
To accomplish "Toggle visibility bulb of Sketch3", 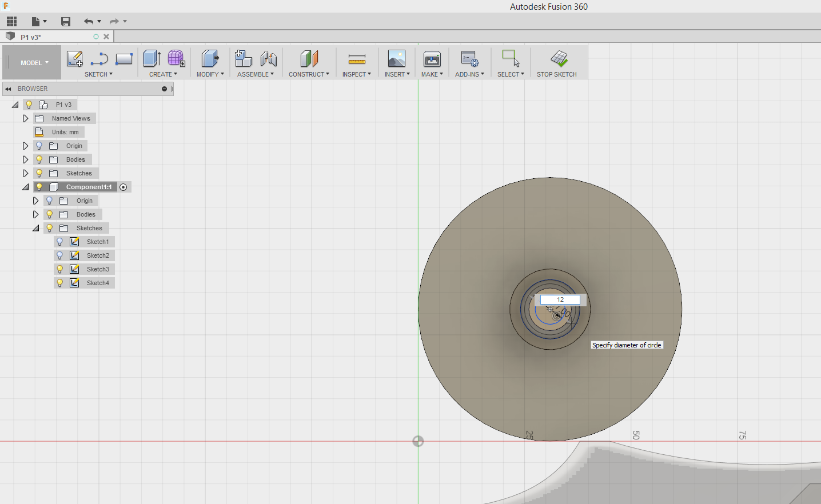I will (x=59, y=269).
